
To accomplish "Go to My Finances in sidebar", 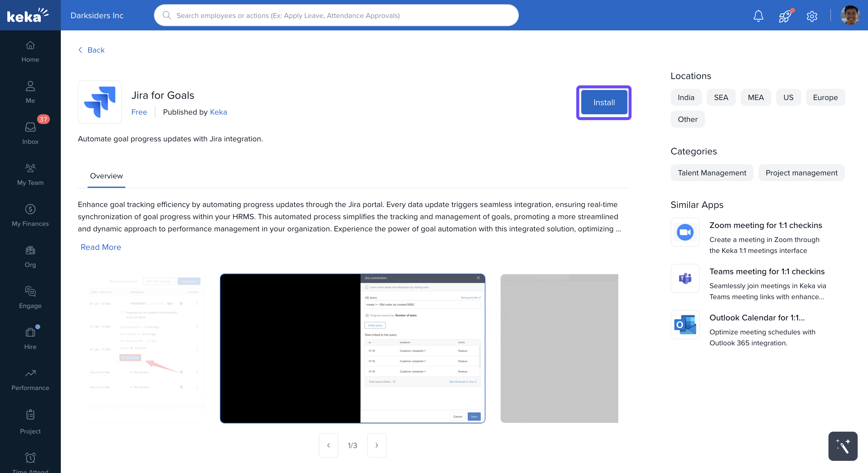I will [30, 215].
